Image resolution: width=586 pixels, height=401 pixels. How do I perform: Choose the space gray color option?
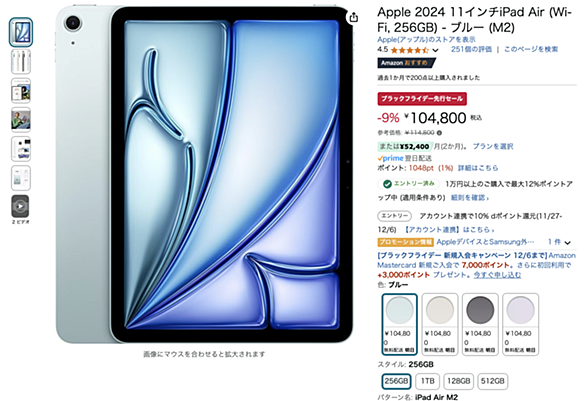coord(480,324)
